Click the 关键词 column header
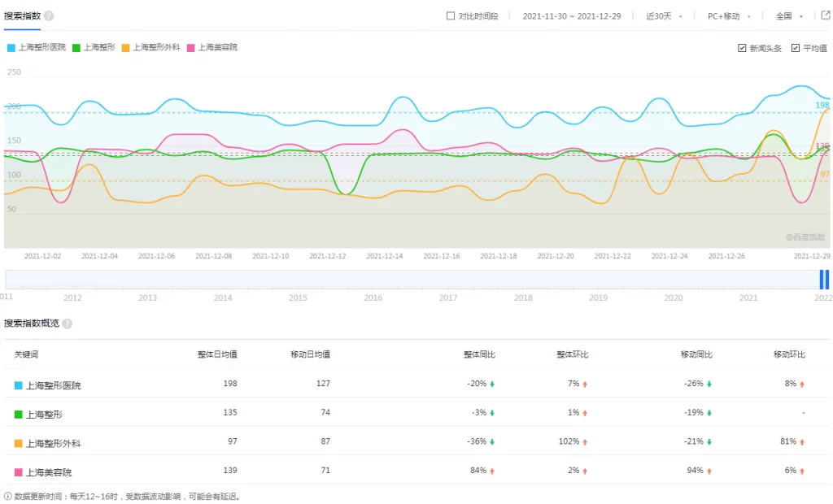Screen dimensions: 833x504 click(x=26, y=354)
